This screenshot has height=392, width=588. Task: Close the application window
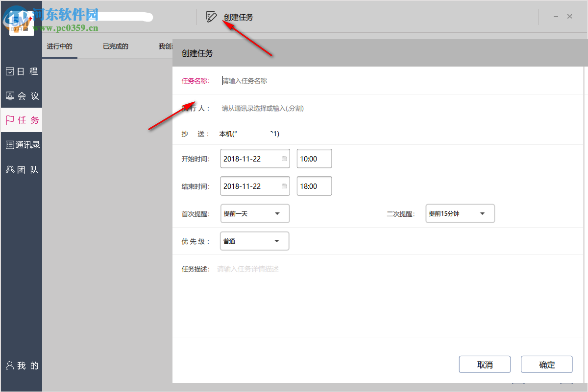click(569, 17)
